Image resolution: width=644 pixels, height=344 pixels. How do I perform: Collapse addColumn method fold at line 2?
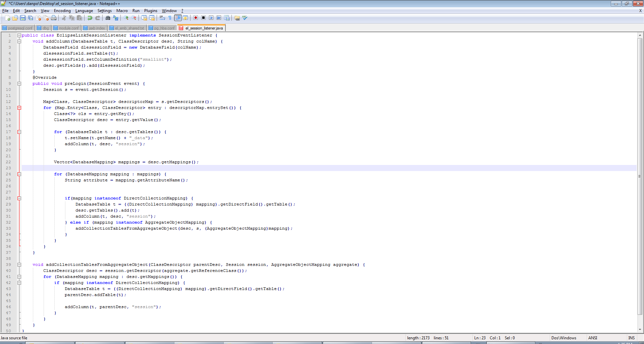pos(19,41)
